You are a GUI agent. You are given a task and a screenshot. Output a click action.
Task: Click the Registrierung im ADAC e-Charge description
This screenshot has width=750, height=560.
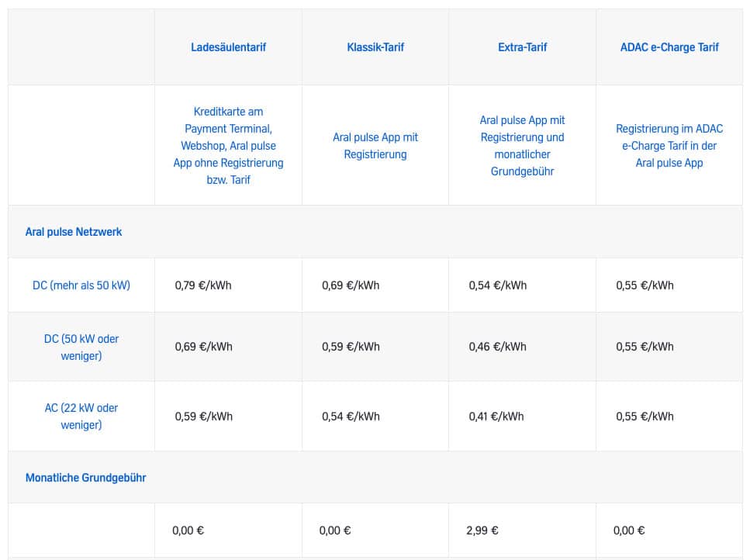click(x=669, y=146)
